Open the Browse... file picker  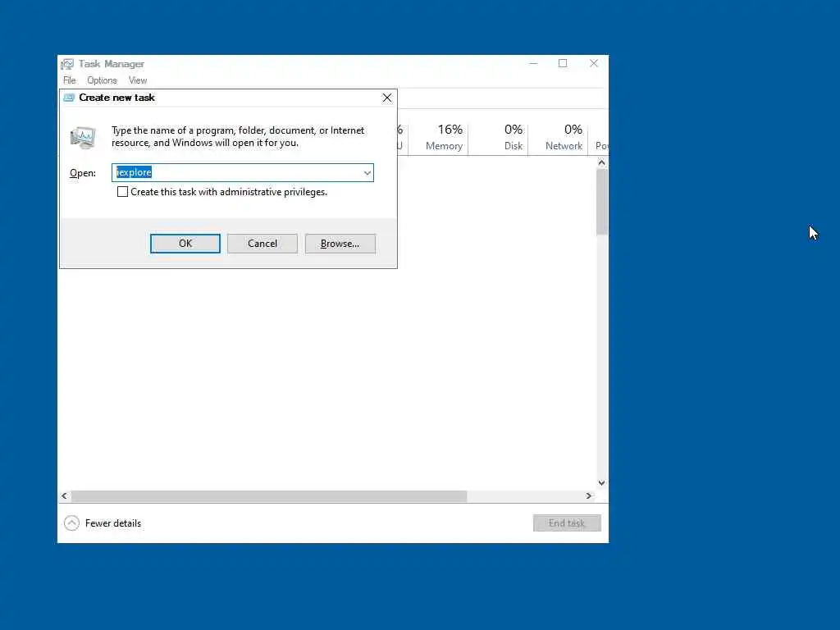(x=340, y=243)
